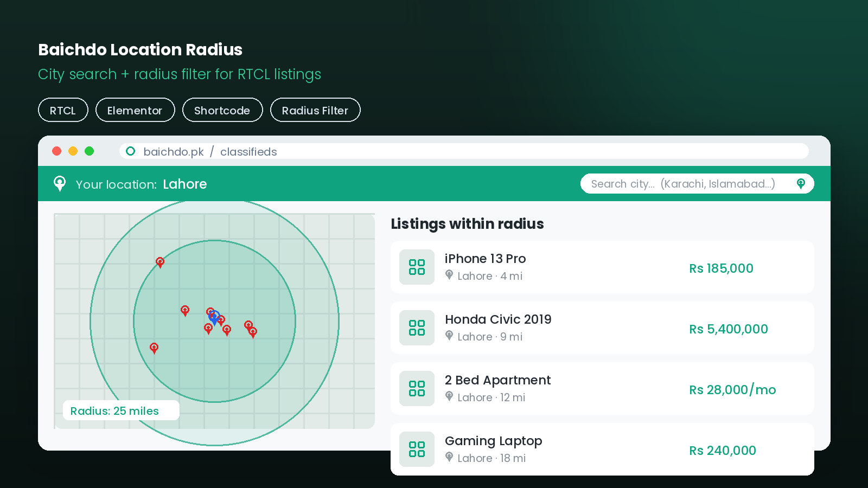Select the blue center location marker on map

coord(214,317)
